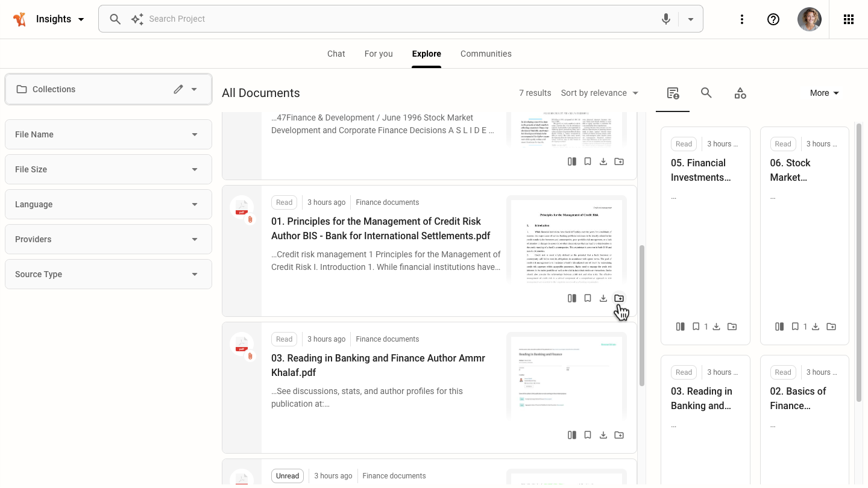Open the 02. Basics of Finance card title

[798, 398]
